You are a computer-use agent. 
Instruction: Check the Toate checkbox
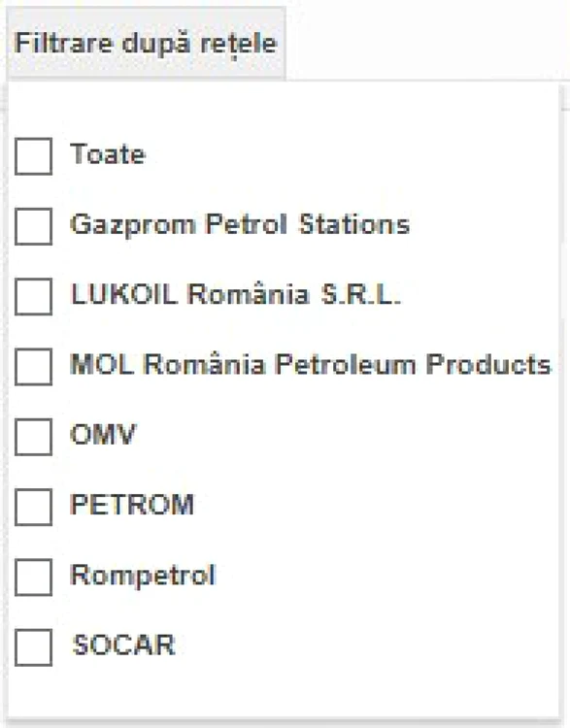33,156
